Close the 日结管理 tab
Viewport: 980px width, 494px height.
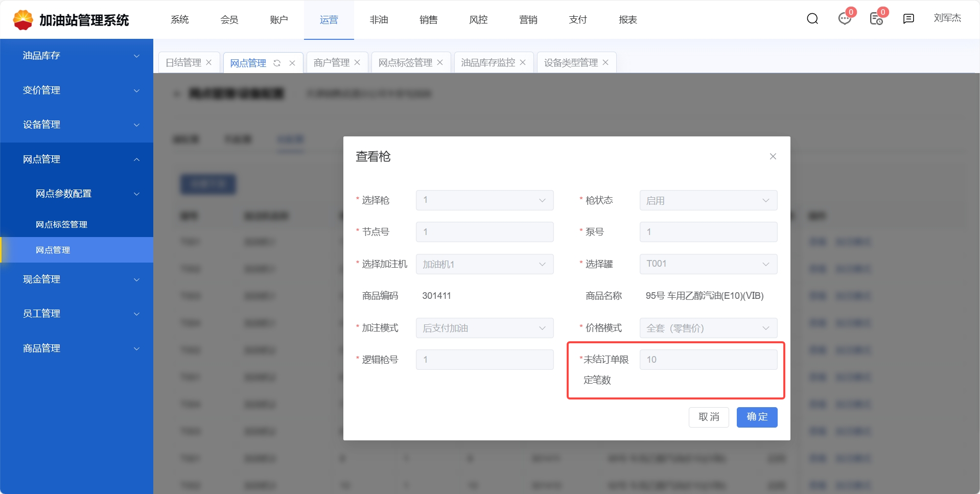point(209,62)
